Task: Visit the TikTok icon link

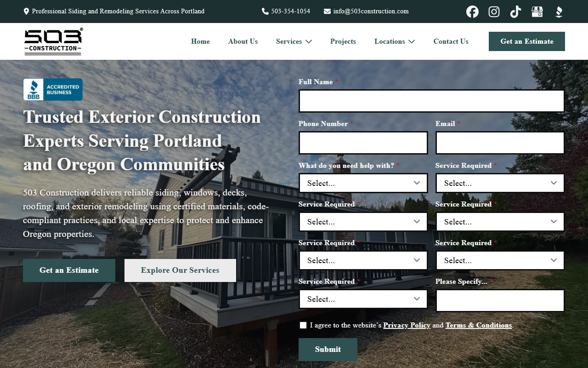Action: pos(515,11)
